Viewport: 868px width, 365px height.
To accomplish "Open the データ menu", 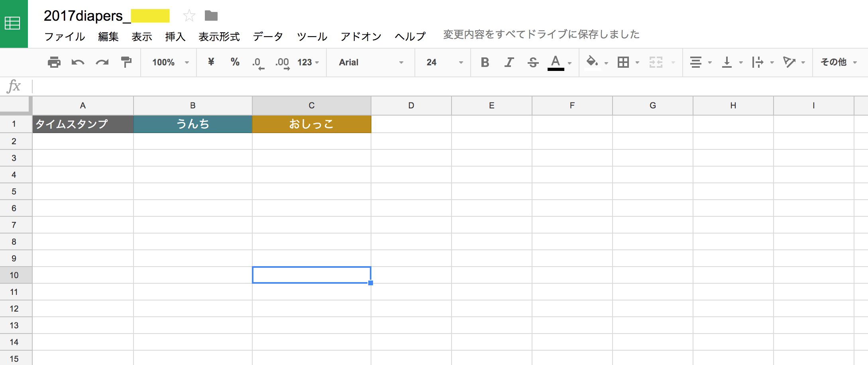I will coord(267,36).
